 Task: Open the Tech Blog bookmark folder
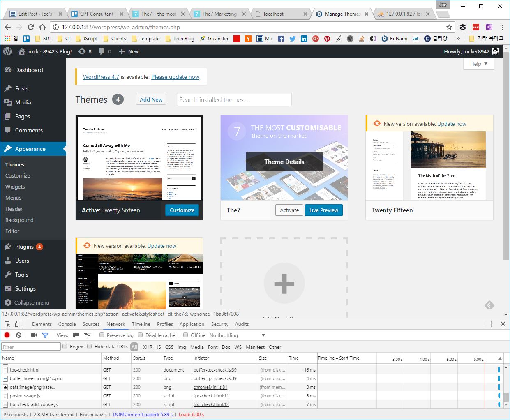coord(180,38)
